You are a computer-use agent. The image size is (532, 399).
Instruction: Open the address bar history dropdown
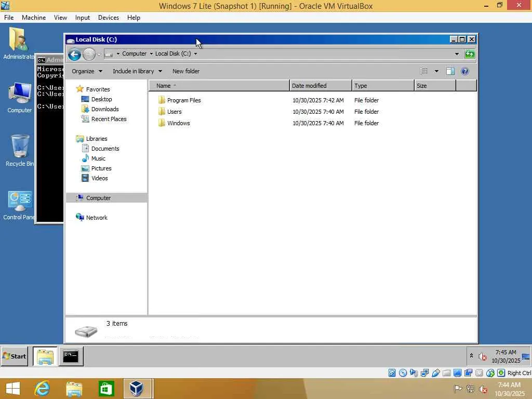[457, 54]
